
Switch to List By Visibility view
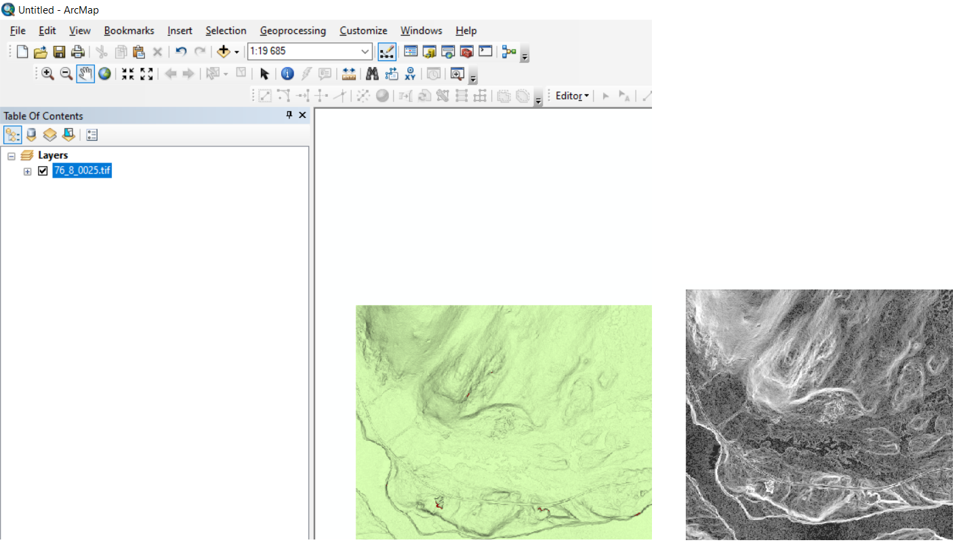[x=49, y=134]
